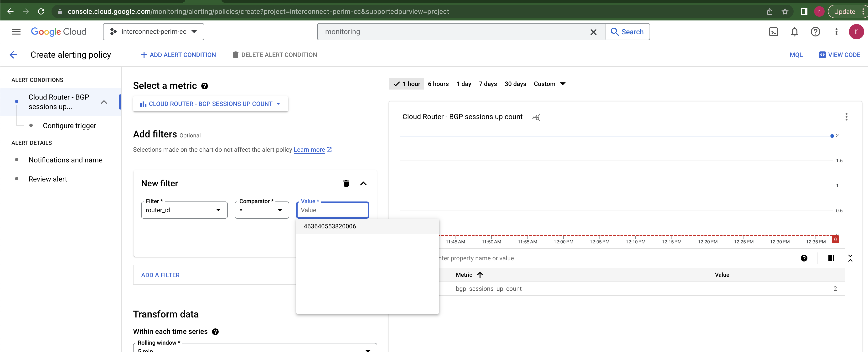Select the 6 hours time range
The width and height of the screenshot is (868, 352).
[x=438, y=84]
